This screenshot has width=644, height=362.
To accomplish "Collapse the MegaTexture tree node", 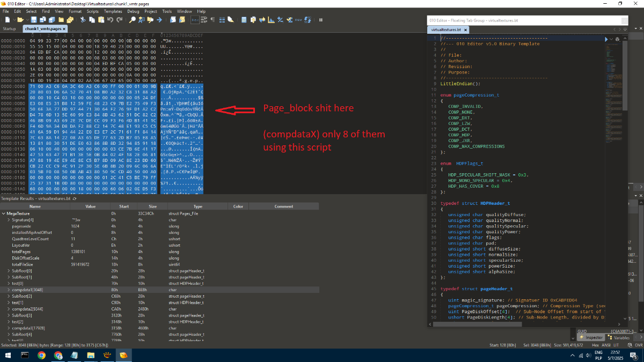I will point(4,213).
